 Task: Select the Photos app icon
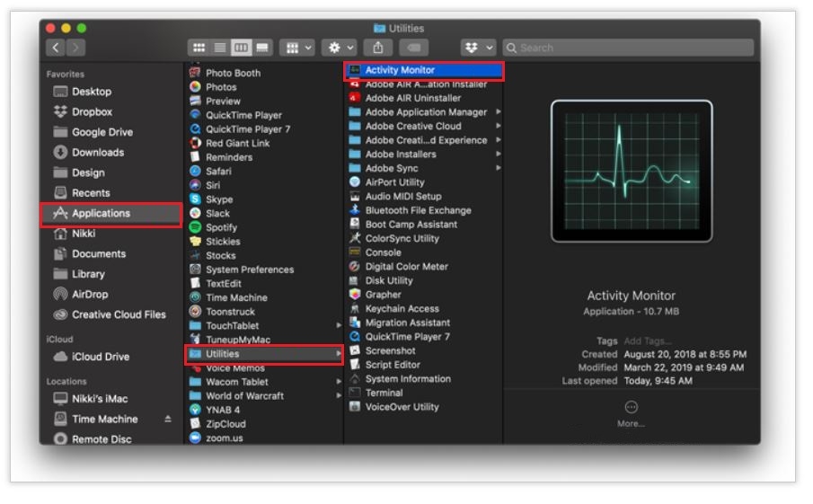tap(196, 86)
